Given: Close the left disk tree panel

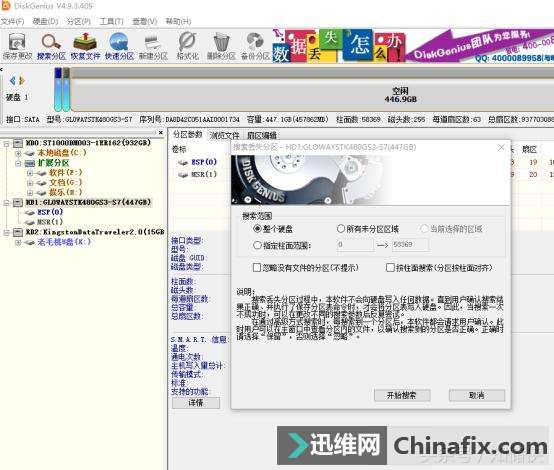Looking at the screenshot, I should [x=161, y=133].
